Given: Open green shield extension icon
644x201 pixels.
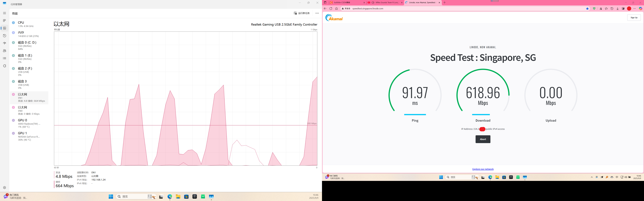Looking at the screenshot, I should pyautogui.click(x=594, y=9).
